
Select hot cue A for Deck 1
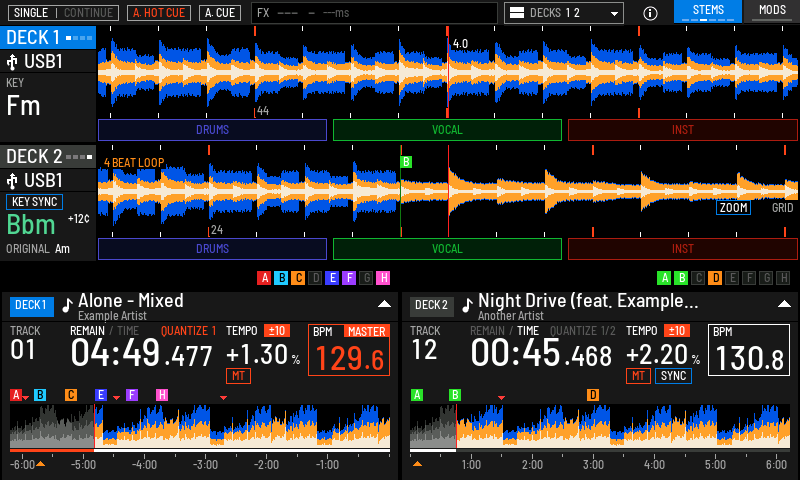tap(264, 278)
